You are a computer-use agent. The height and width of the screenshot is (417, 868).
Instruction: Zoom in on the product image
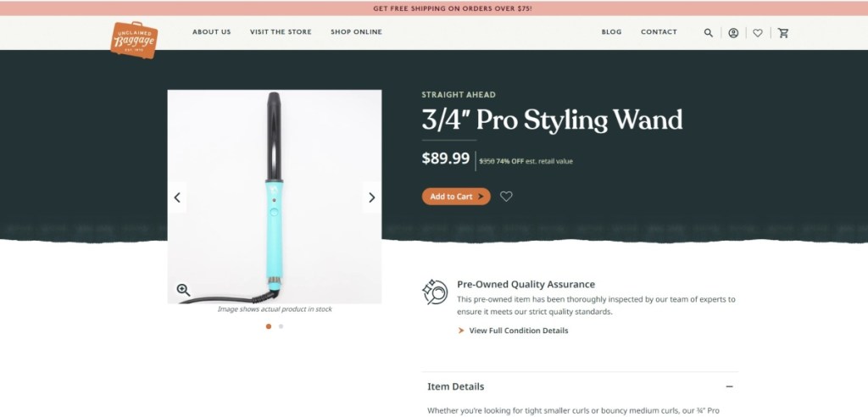[183, 290]
